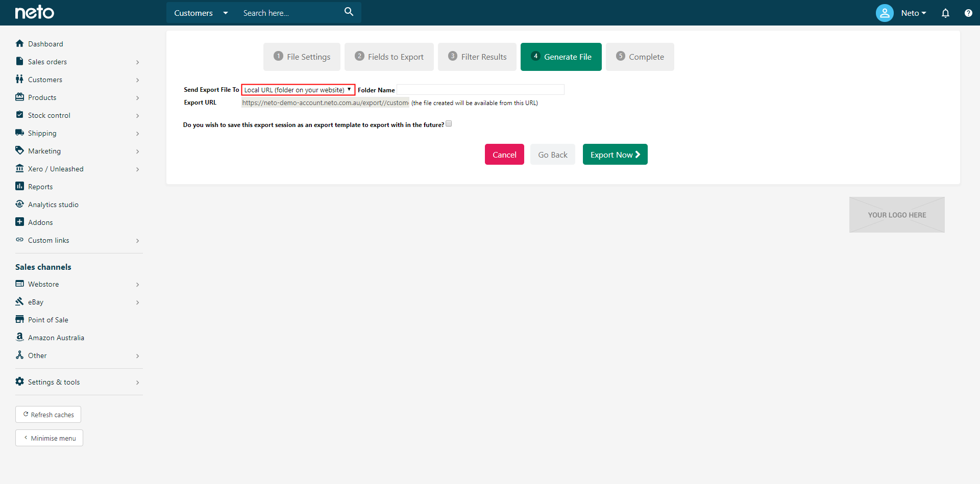This screenshot has height=484, width=980.
Task: Expand the Marketing submenu chevron
Action: (137, 151)
